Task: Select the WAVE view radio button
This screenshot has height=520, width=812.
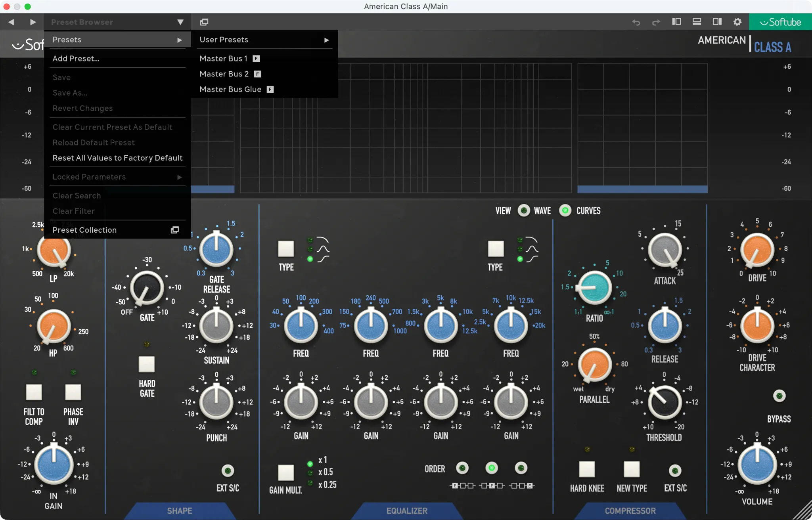Action: 524,210
